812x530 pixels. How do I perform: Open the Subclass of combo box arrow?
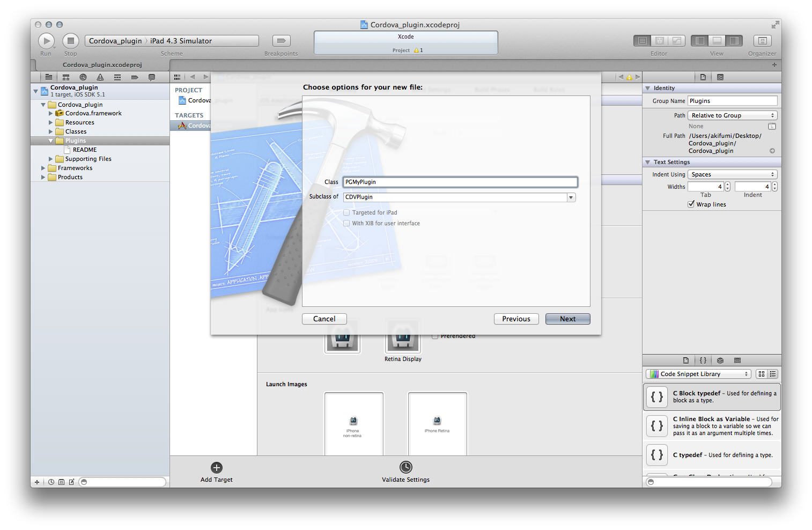click(571, 197)
